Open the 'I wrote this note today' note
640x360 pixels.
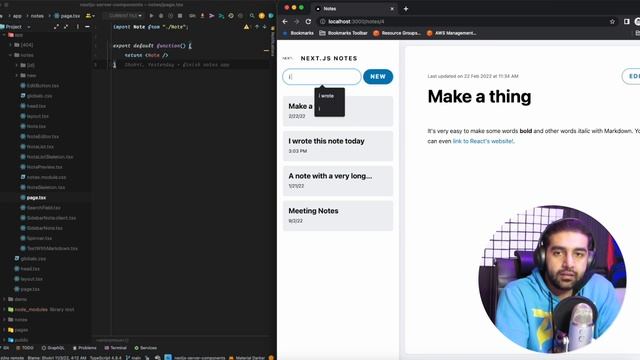pyautogui.click(x=338, y=146)
